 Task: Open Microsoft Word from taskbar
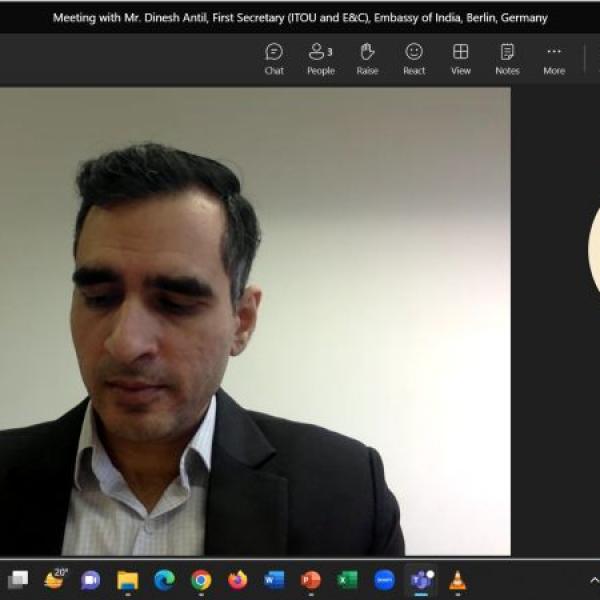274,580
